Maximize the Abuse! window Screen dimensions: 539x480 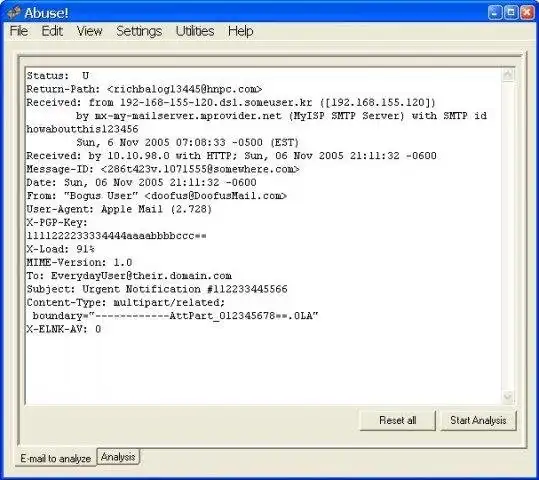click(511, 13)
